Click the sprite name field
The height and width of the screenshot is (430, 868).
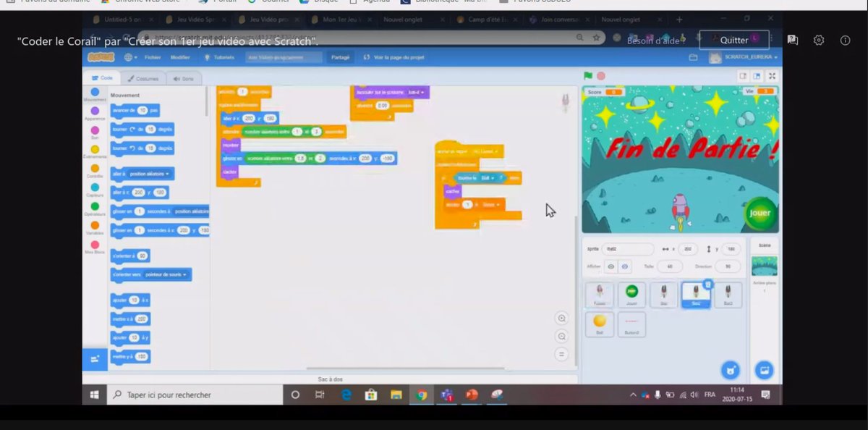pos(629,249)
